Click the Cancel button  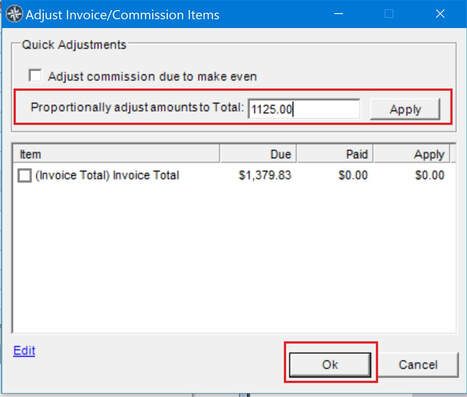point(418,365)
